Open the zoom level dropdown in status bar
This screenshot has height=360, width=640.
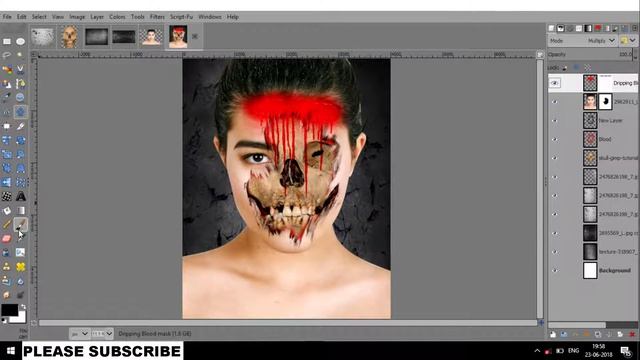pyautogui.click(x=102, y=334)
